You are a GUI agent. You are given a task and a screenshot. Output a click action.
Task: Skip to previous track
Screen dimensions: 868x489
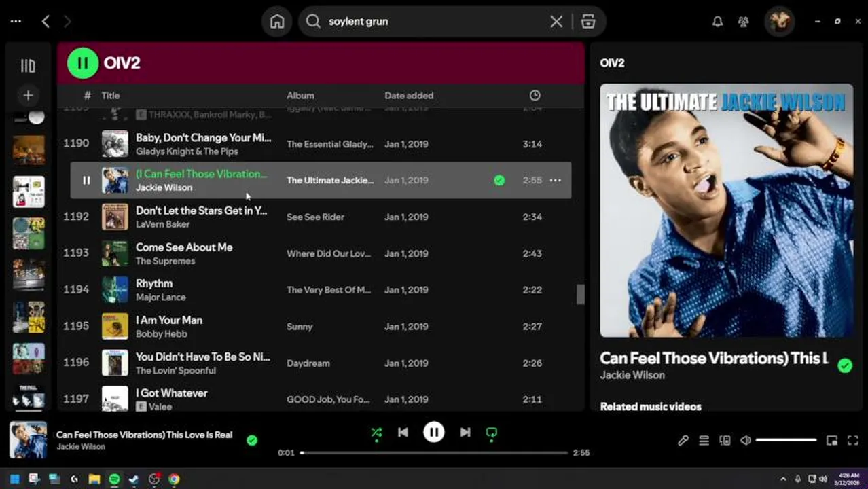[403, 432]
